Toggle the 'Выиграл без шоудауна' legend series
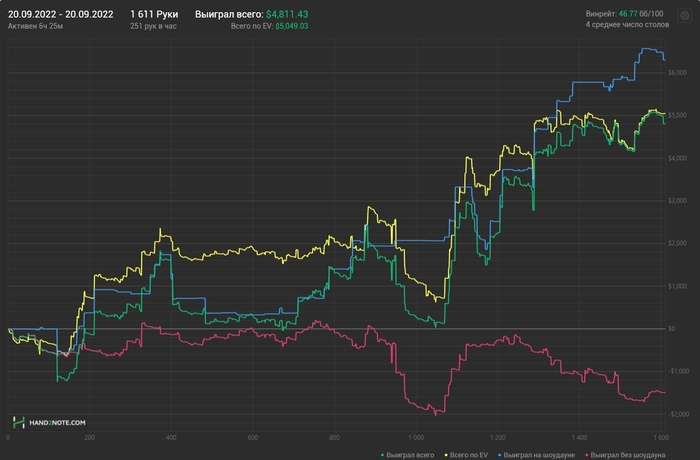 [x=625, y=455]
